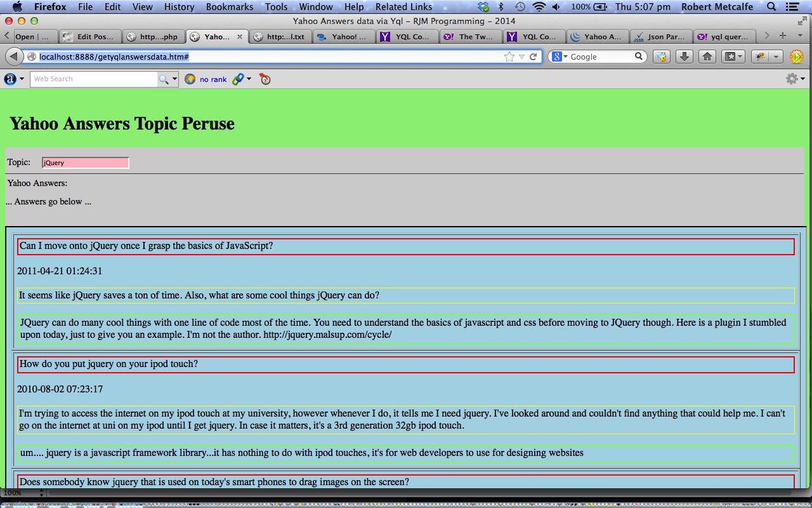Click the browser Back arrow button
Screen dimensions: 812x508
[14, 57]
